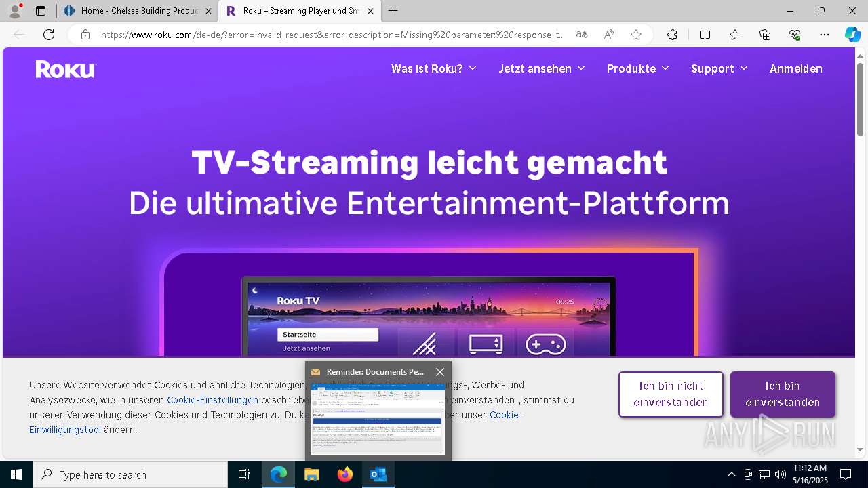Open the 'Cookie-Einstellungen' link
The image size is (868, 488).
[x=212, y=400]
